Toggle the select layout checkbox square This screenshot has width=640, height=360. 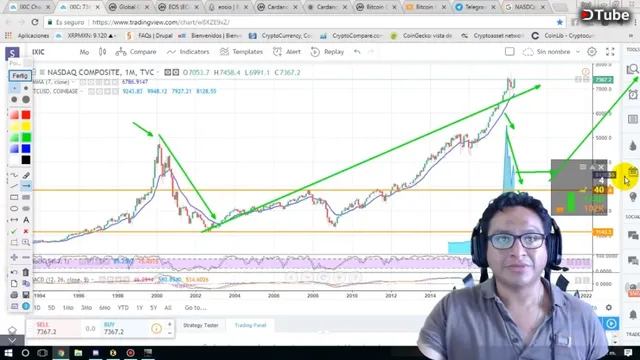(x=509, y=52)
